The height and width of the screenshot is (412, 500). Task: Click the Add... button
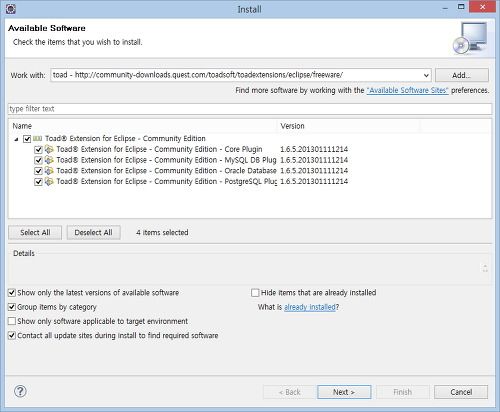[462, 75]
